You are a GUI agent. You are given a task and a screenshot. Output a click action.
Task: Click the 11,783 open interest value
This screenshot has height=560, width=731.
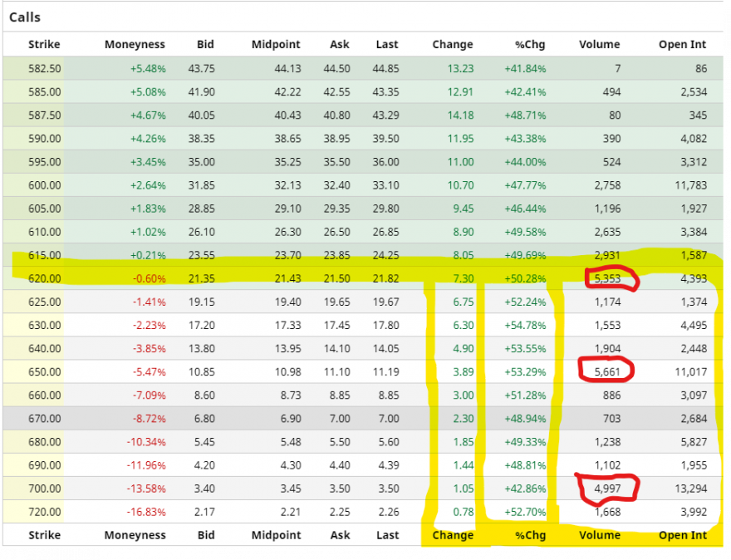tap(691, 185)
